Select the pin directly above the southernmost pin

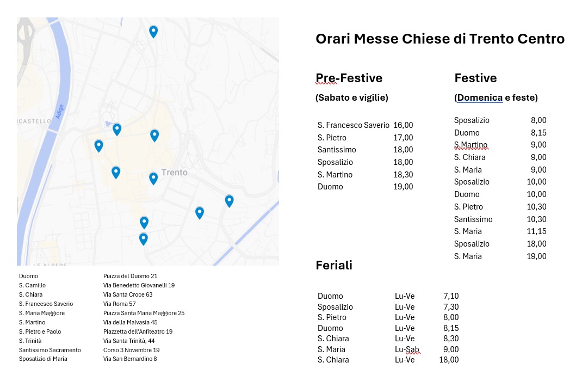144,222
